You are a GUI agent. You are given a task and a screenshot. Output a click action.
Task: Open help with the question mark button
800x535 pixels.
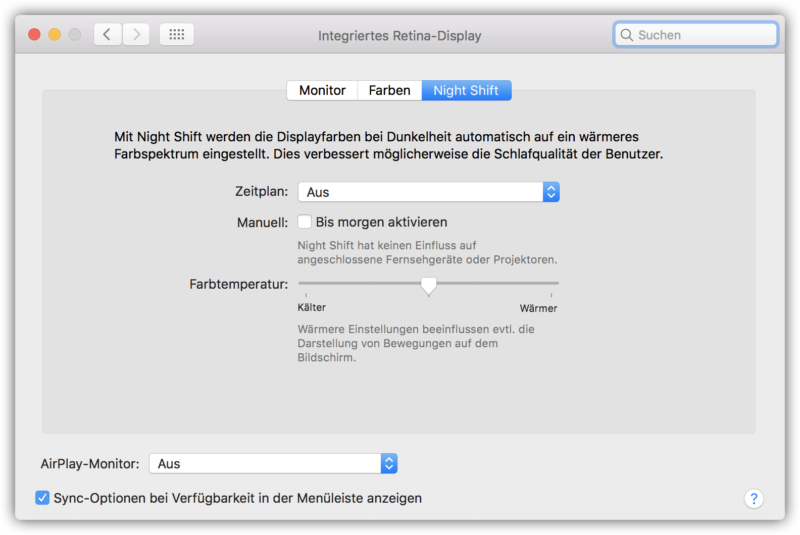tap(754, 498)
